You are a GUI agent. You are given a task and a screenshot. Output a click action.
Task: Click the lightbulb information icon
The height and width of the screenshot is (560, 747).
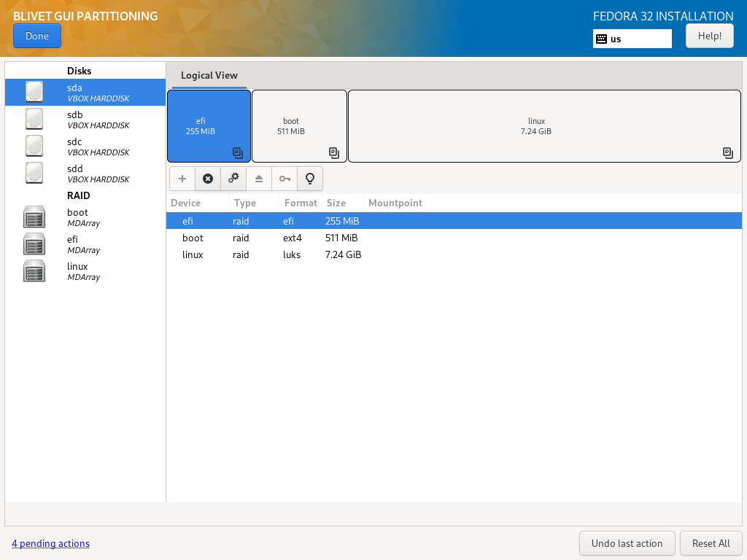pyautogui.click(x=310, y=179)
